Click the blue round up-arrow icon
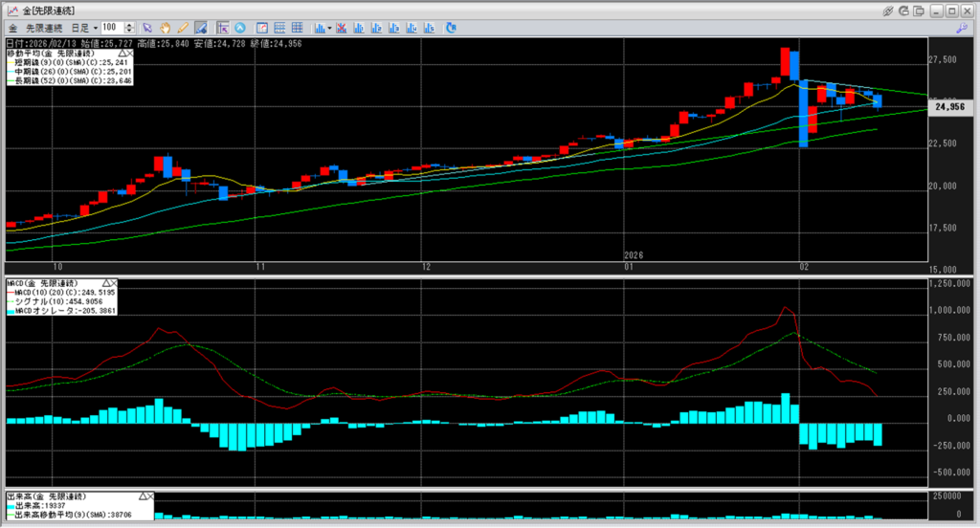This screenshot has width=980, height=528. pyautogui.click(x=240, y=28)
